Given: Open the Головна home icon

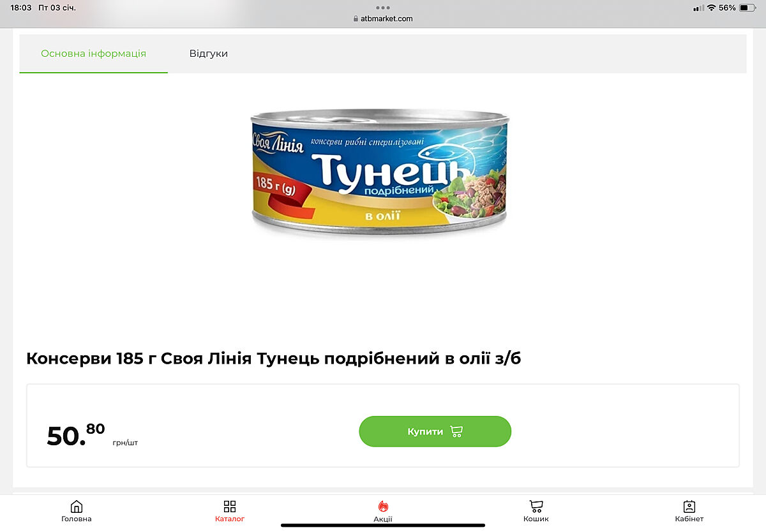Looking at the screenshot, I should (77, 506).
